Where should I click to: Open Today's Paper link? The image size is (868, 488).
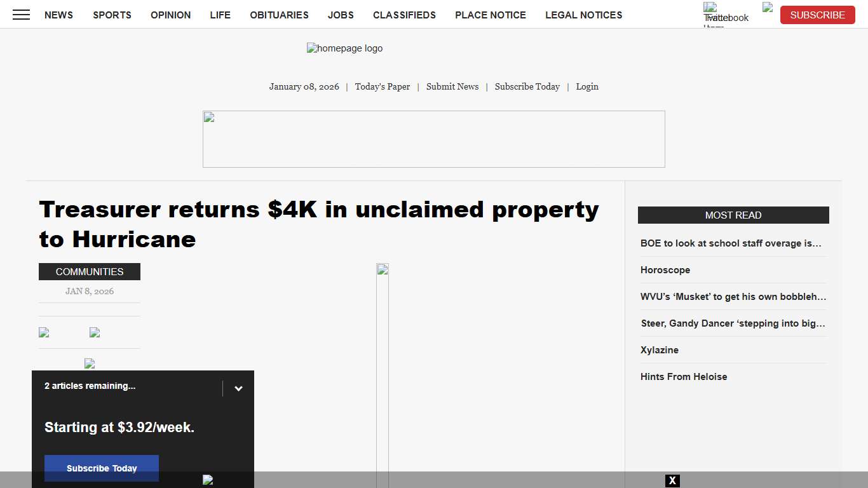tap(383, 86)
